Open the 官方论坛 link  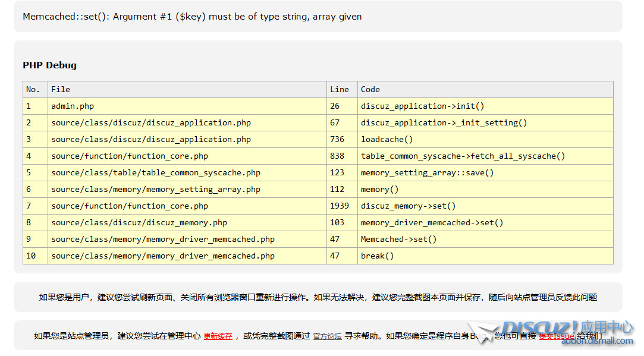(327, 336)
